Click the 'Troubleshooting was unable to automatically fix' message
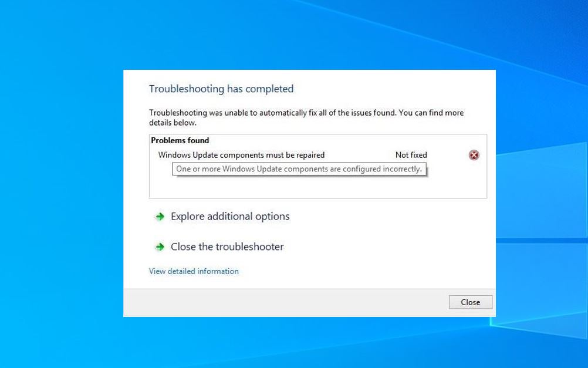Viewport: 588px width, 368px height. [x=306, y=117]
